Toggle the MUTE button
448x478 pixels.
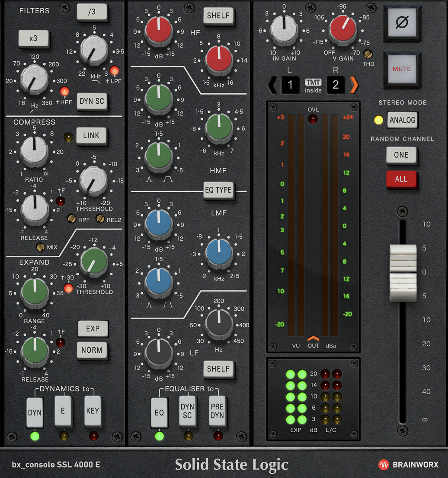(402, 69)
